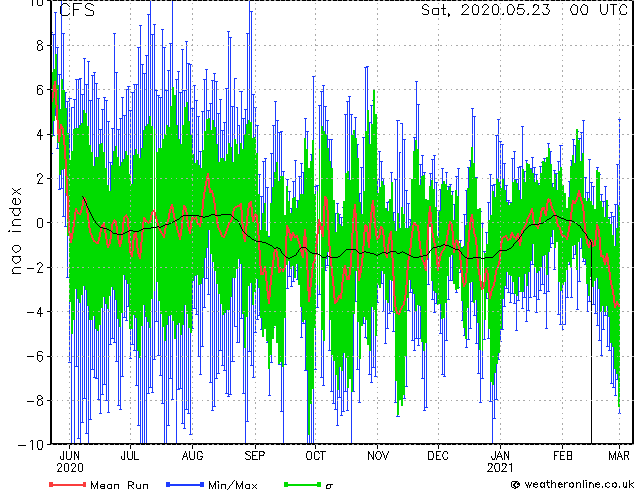Click the y-axis value 6

coord(40,90)
